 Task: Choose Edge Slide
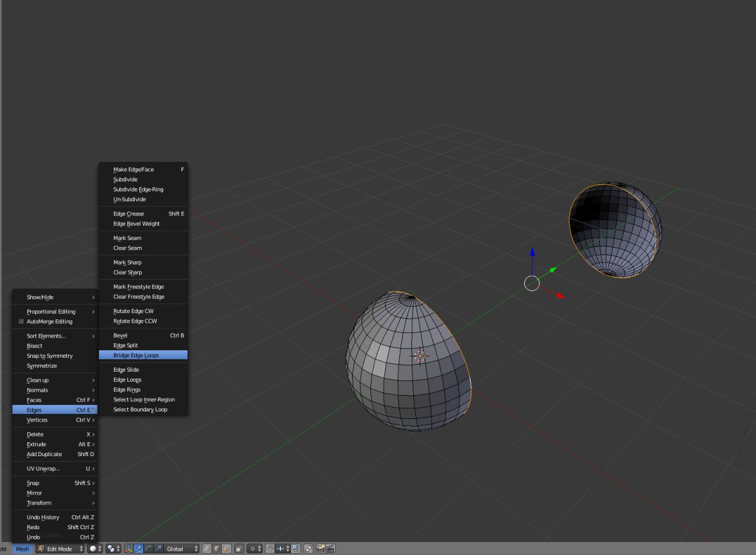[143, 370]
